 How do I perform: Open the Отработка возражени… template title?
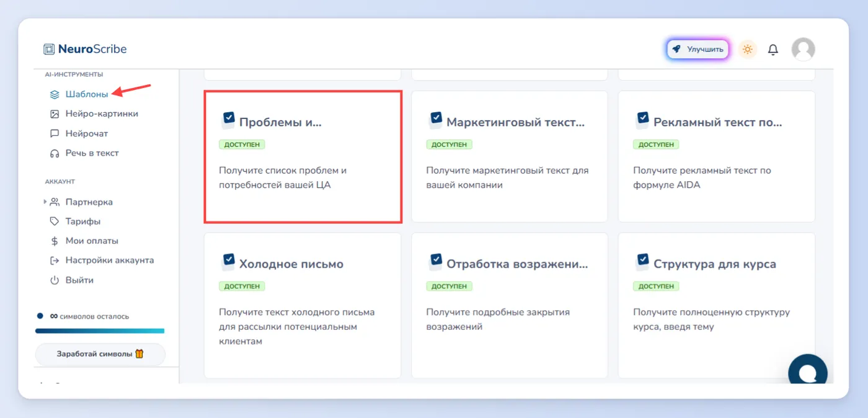click(x=517, y=264)
